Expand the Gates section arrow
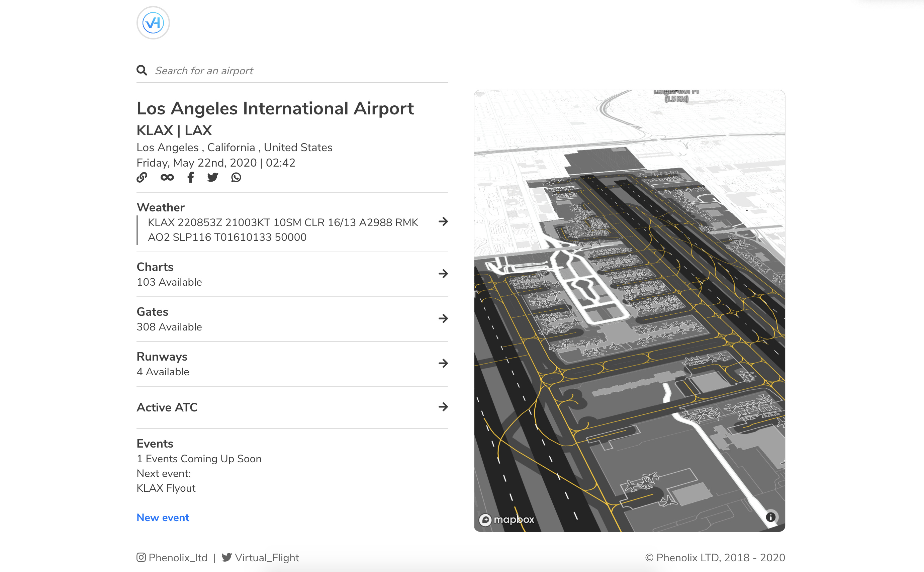The height and width of the screenshot is (572, 924). pyautogui.click(x=443, y=318)
